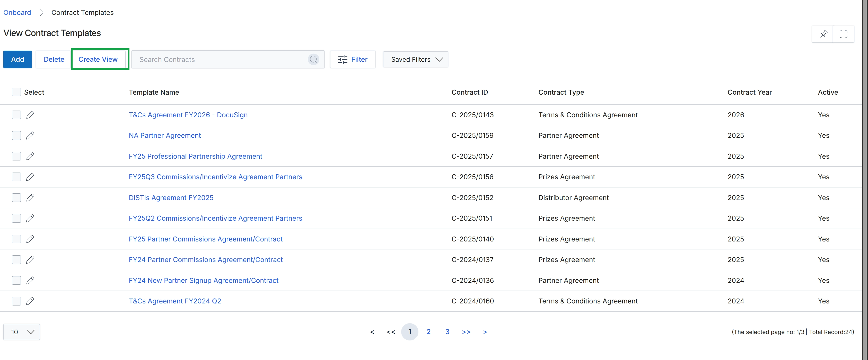Tick checkbox for DISTIs Agreement FY2025

pyautogui.click(x=16, y=198)
